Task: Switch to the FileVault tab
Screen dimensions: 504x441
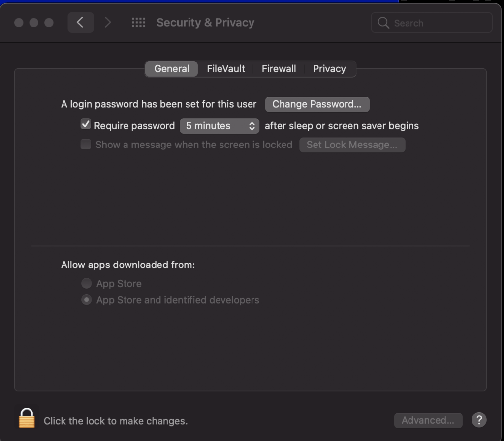Action: [x=225, y=69]
